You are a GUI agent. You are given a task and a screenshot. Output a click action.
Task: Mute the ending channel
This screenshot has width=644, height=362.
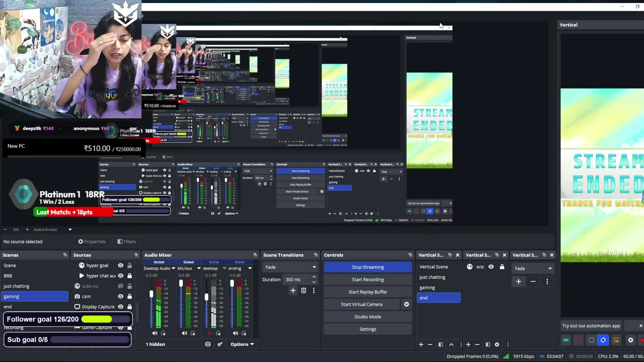pyautogui.click(x=235, y=333)
